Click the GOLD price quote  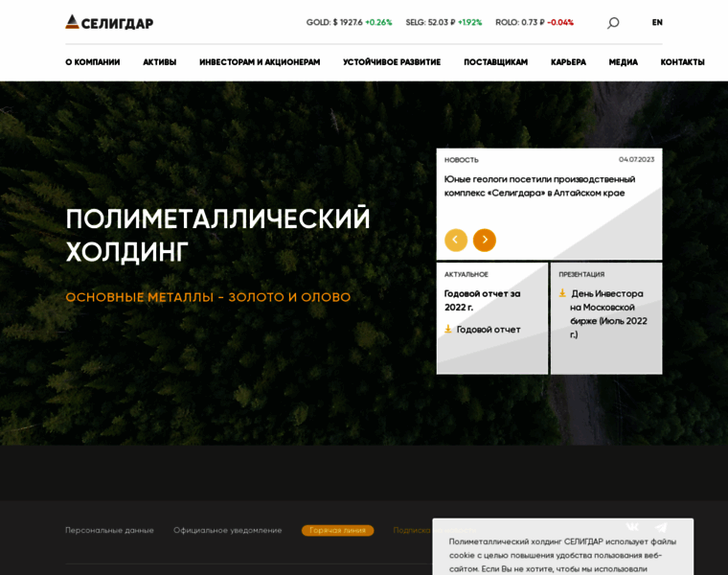coord(349,22)
